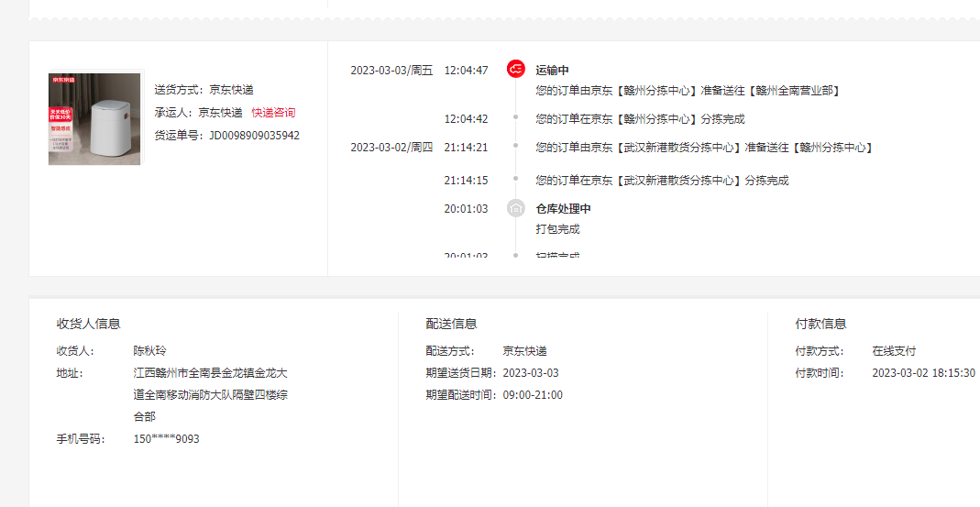Select tracking number JD0098909035942
This screenshot has height=507, width=980.
coord(254,136)
